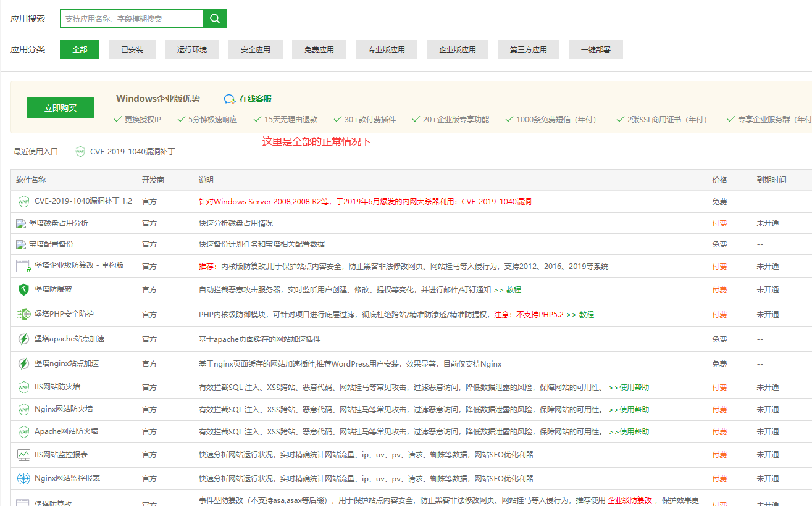Click the 堡塔PHP安全防护 icon
Viewport: 812px width, 506px height.
point(23,314)
